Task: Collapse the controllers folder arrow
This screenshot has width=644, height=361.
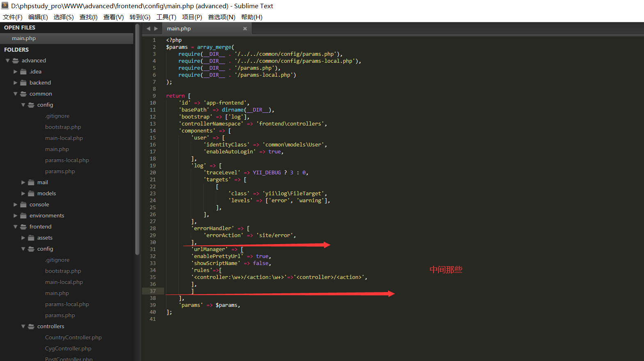Action: coord(23,326)
